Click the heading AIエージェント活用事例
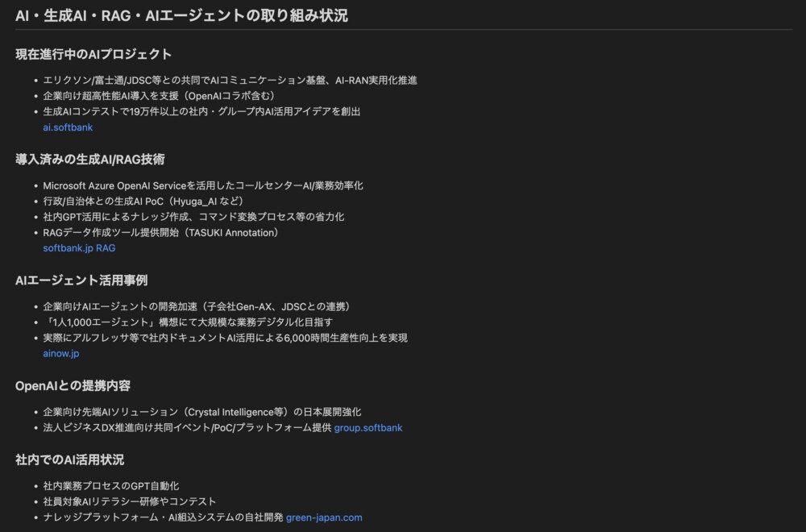This screenshot has height=532, width=806. (81, 281)
